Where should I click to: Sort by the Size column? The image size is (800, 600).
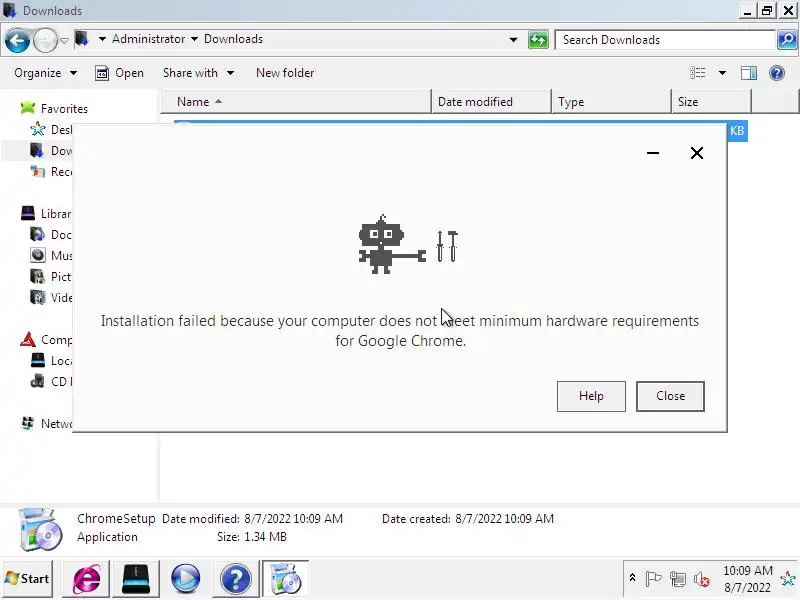click(711, 102)
